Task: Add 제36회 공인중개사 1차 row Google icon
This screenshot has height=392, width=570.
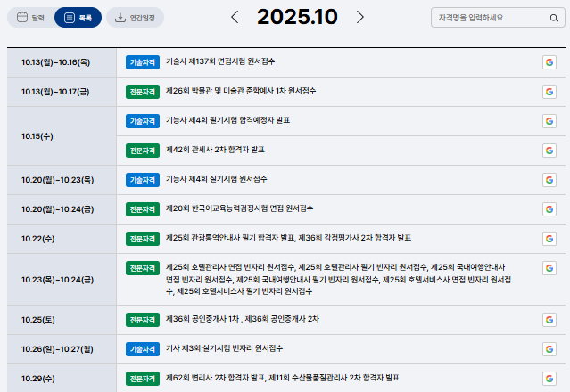Action: point(549,320)
